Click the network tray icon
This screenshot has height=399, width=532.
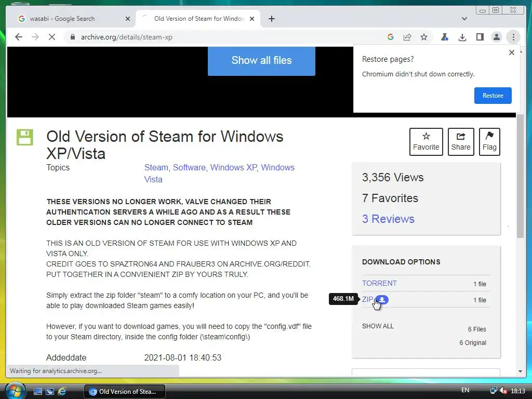coord(494,391)
